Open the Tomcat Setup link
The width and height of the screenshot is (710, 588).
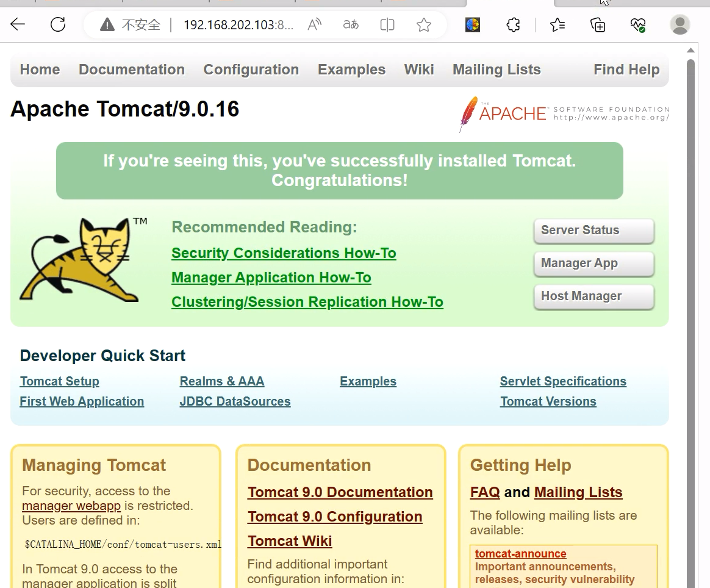59,381
